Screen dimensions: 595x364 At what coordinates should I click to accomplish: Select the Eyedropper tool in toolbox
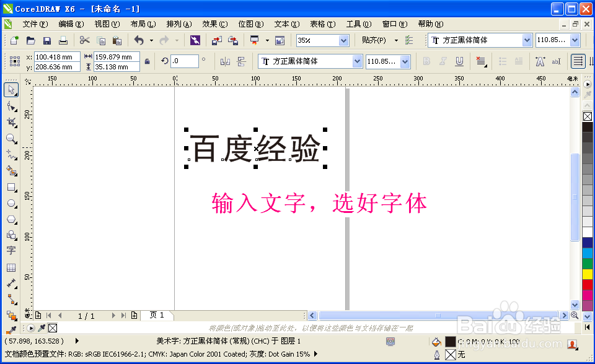click(x=11, y=330)
